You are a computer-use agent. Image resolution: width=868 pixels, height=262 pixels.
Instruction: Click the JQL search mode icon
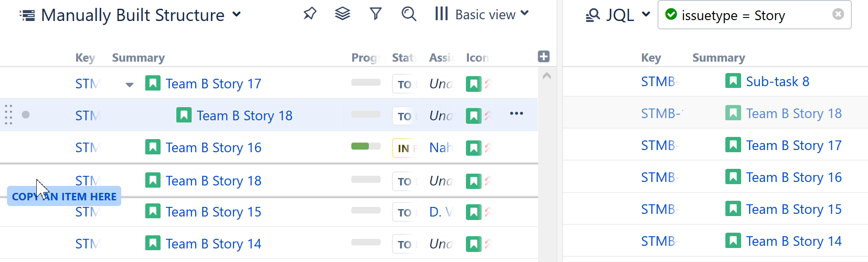[x=592, y=14]
